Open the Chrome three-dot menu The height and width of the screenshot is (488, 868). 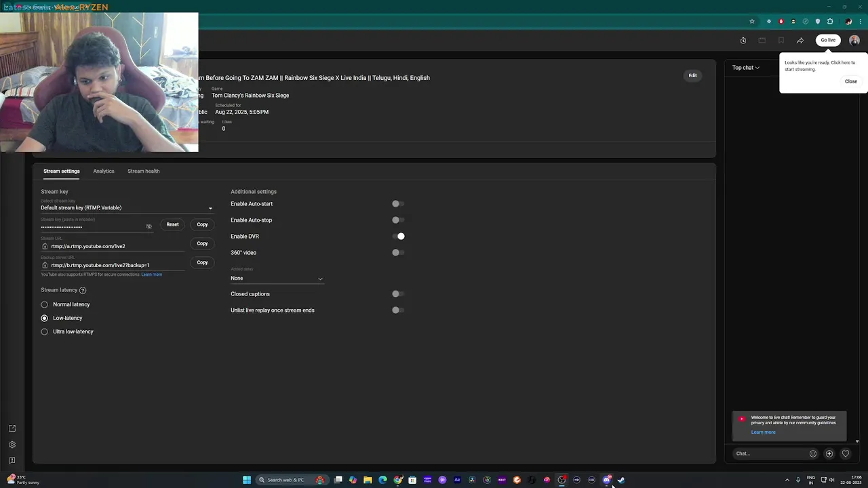coord(860,22)
